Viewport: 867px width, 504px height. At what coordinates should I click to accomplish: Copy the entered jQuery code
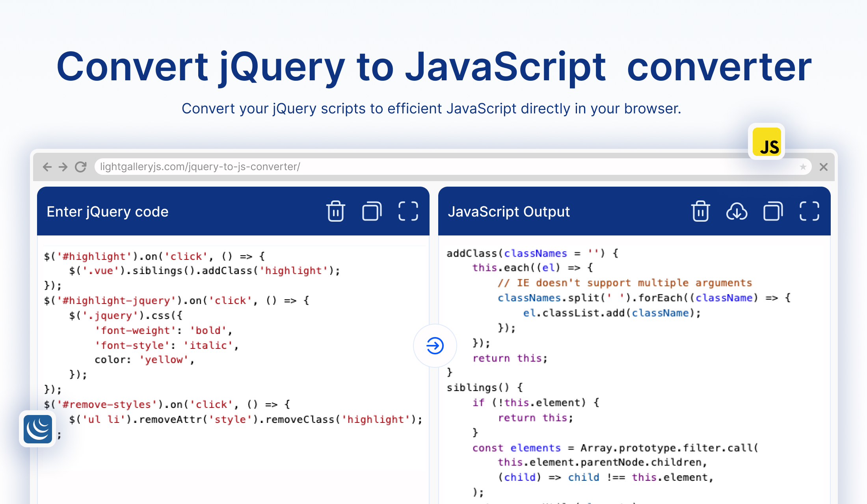pyautogui.click(x=371, y=211)
